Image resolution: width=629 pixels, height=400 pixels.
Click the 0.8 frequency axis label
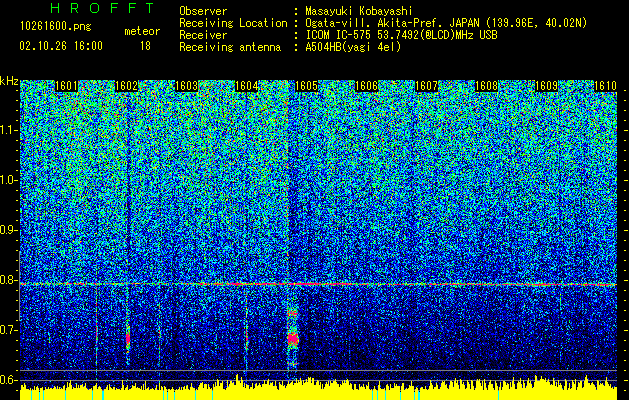point(9,280)
